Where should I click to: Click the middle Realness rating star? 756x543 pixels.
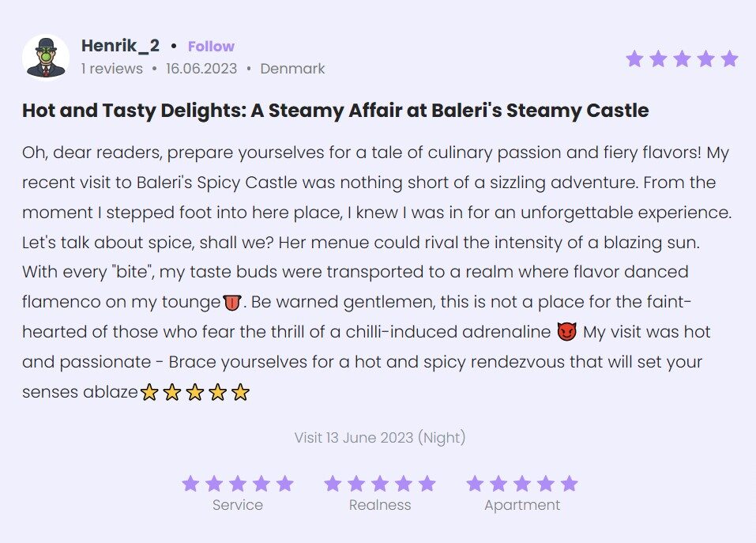380,484
